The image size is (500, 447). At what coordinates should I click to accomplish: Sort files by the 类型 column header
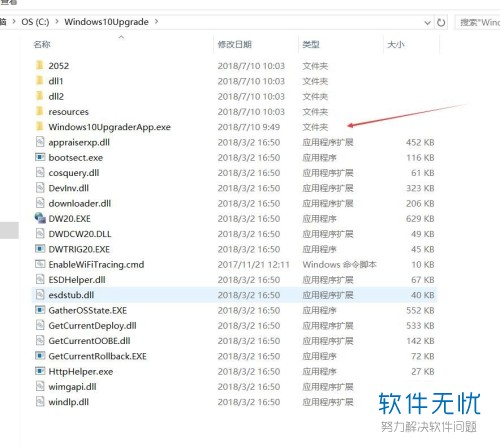pyautogui.click(x=311, y=44)
